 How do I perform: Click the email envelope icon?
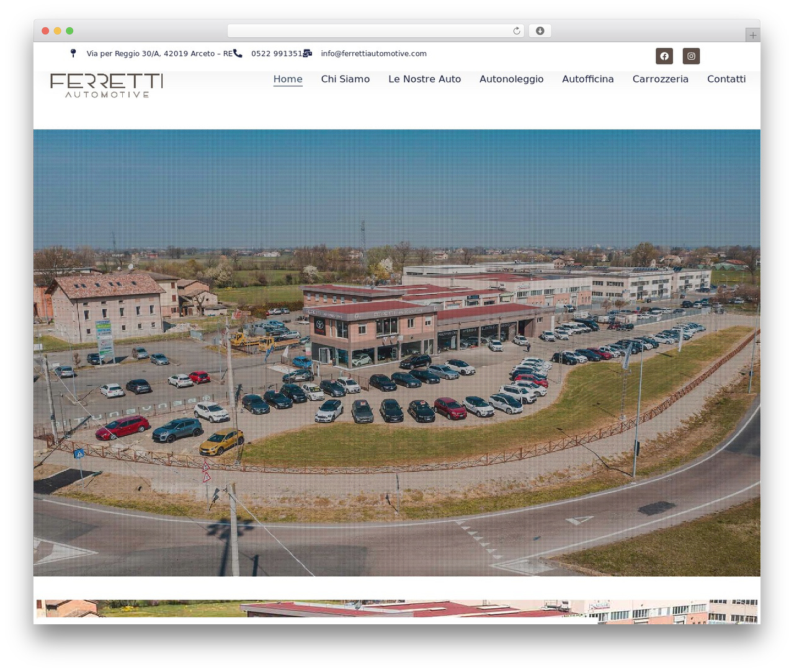pyautogui.click(x=308, y=53)
